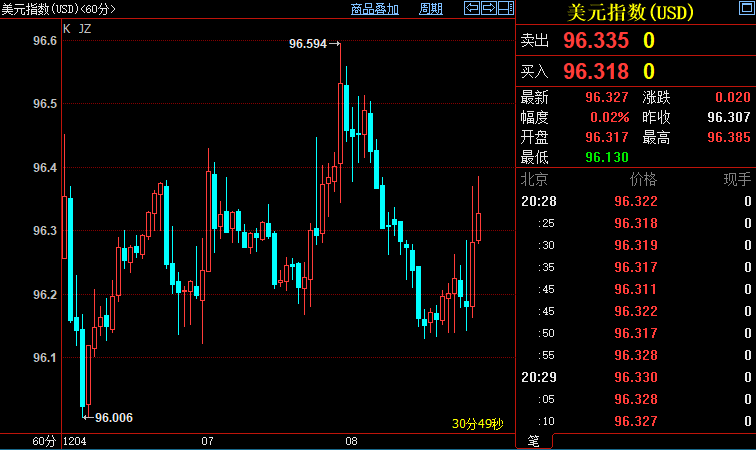Click the right arrow navigation icon
756x450 pixels.
coord(489,9)
